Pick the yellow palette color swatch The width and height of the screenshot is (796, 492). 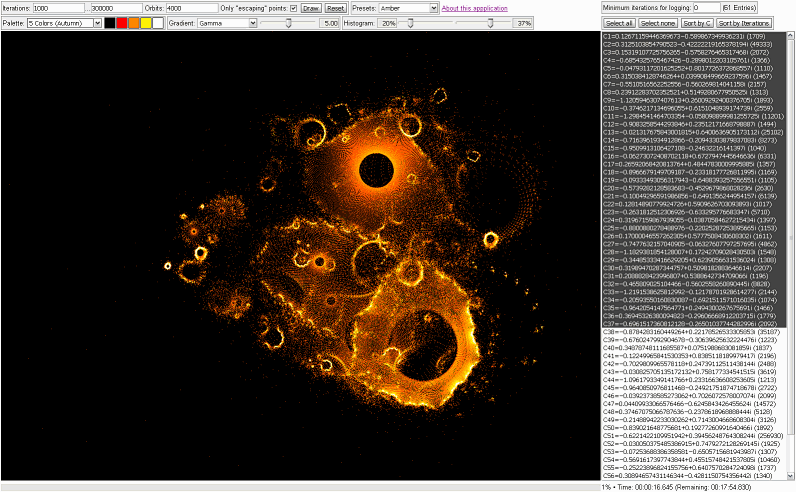tap(146, 22)
